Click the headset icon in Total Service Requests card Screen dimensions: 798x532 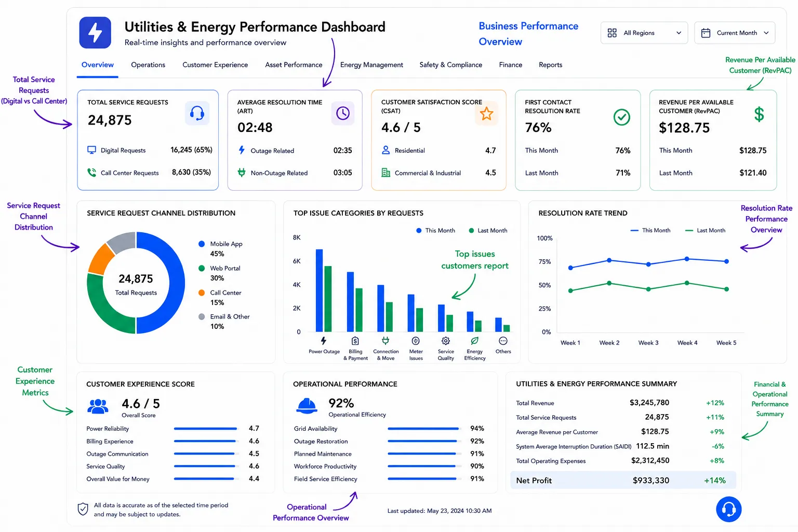[x=197, y=113]
